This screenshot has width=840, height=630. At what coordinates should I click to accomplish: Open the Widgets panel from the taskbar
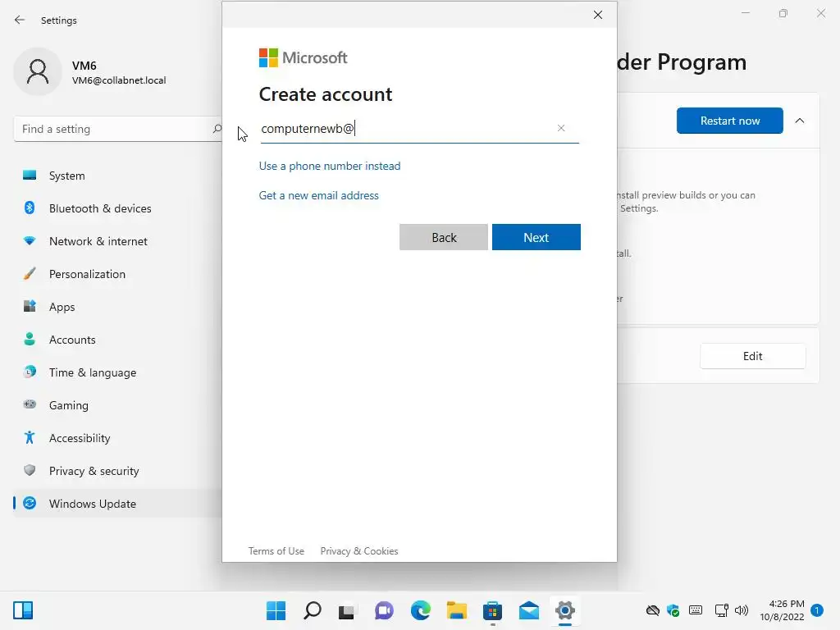coord(23,610)
